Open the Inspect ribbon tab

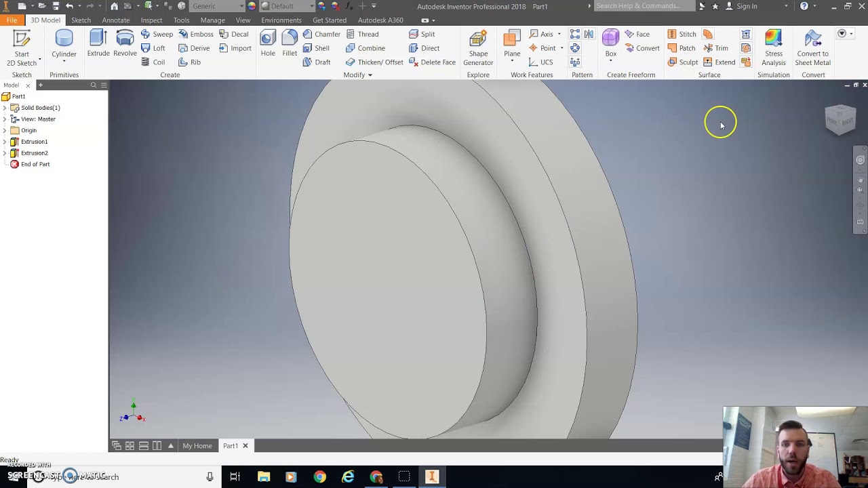(x=151, y=20)
